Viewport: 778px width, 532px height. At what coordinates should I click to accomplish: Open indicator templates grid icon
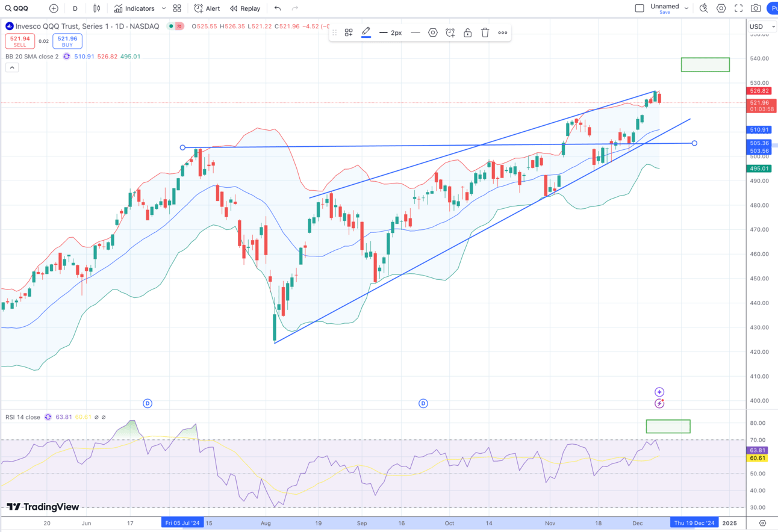[x=177, y=8]
